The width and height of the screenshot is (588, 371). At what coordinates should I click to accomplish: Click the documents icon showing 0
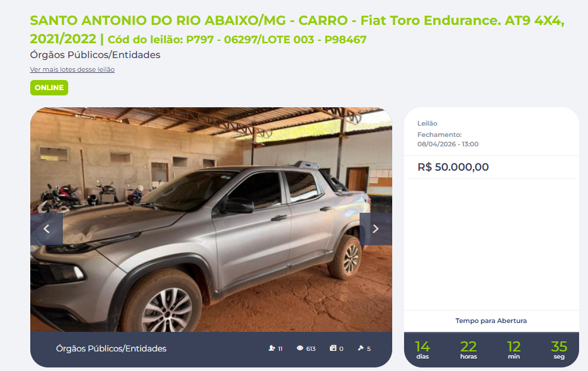pos(333,348)
